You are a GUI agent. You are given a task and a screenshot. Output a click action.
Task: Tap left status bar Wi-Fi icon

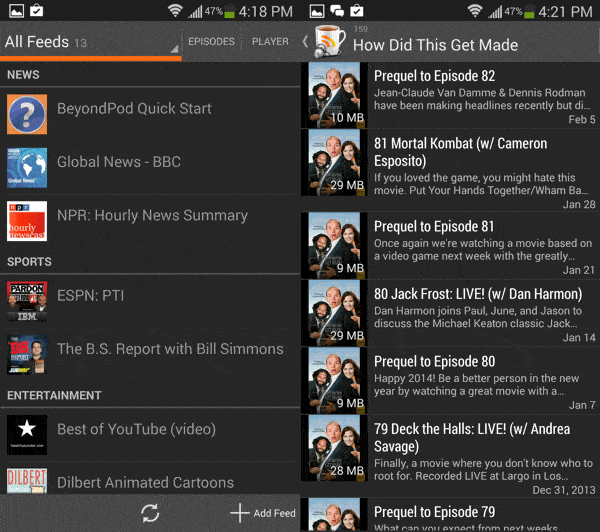[x=175, y=11]
